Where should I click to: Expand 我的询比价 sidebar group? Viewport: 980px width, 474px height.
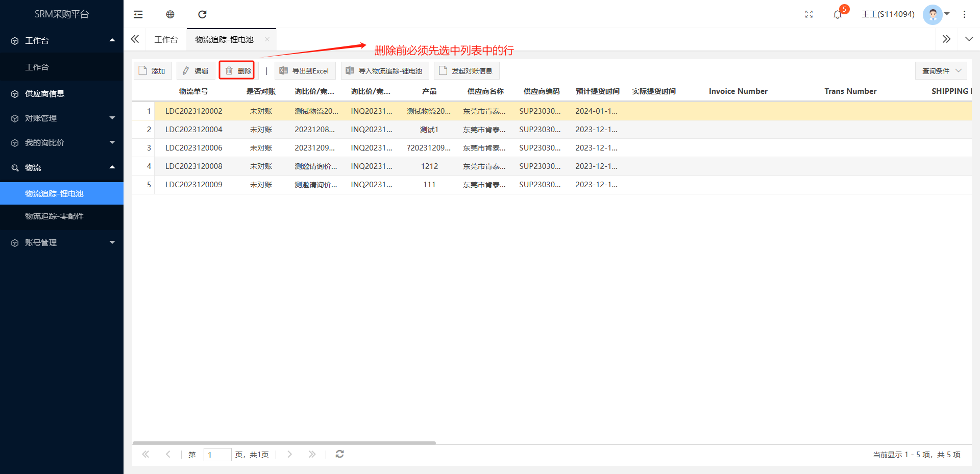(62, 142)
